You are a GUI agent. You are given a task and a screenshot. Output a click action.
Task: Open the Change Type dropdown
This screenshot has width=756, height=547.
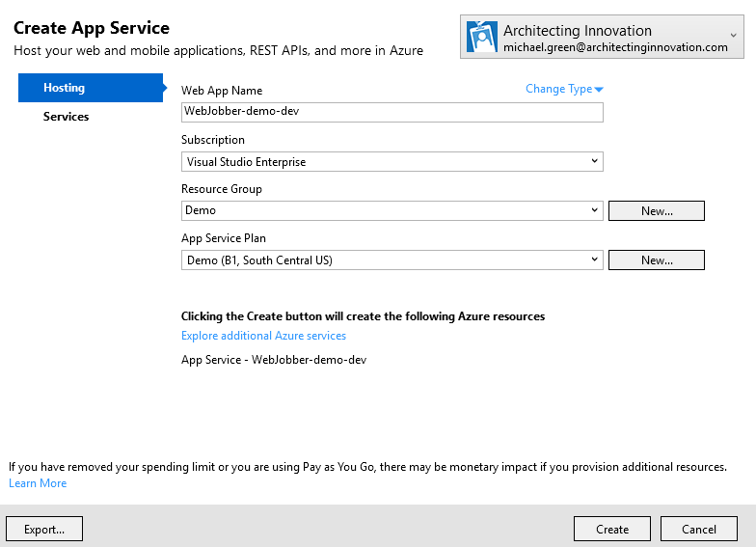[564, 89]
